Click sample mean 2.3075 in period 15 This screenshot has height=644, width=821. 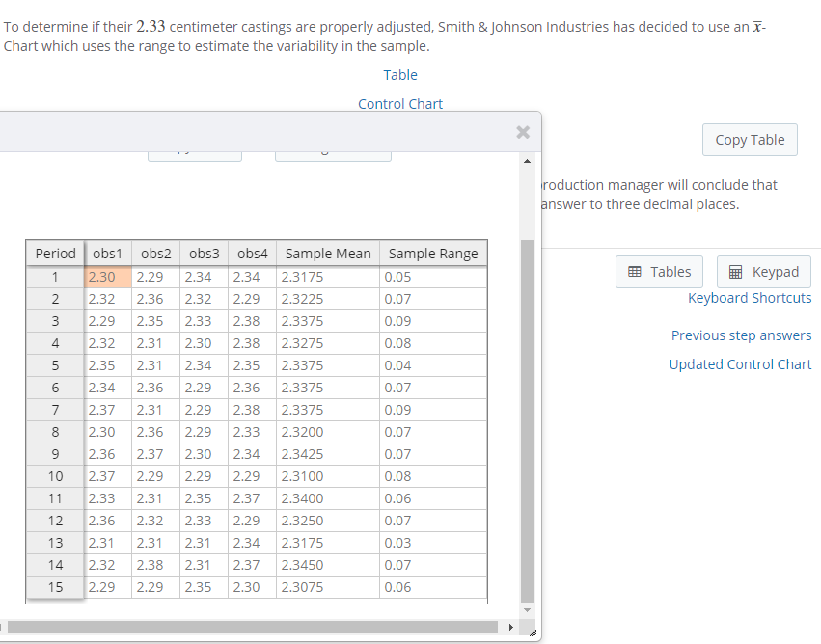[x=328, y=587]
